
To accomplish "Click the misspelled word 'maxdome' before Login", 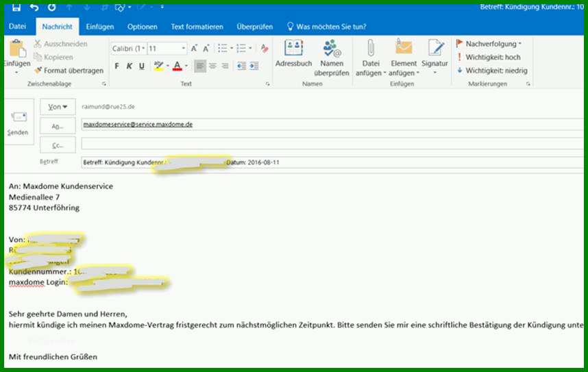I will 27,282.
